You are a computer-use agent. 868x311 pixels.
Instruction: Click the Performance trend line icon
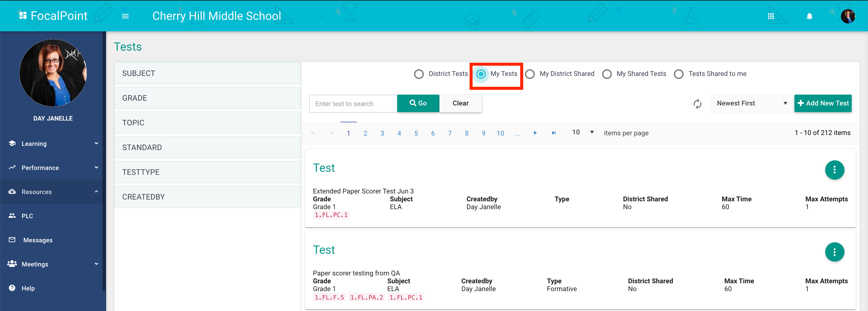12,168
